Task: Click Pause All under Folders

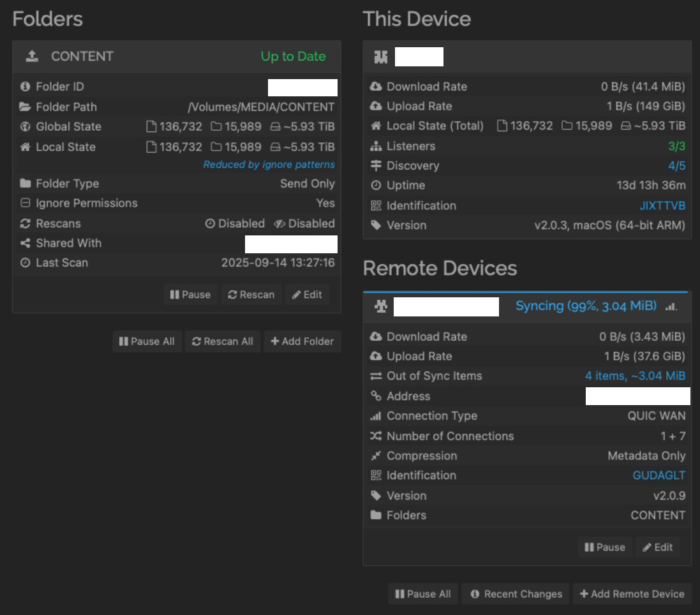Action: coord(147,341)
